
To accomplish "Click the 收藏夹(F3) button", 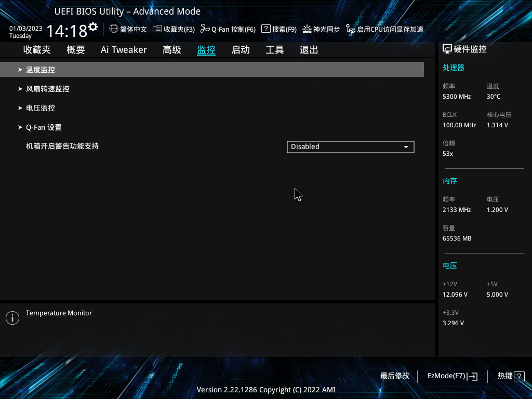I will (174, 29).
